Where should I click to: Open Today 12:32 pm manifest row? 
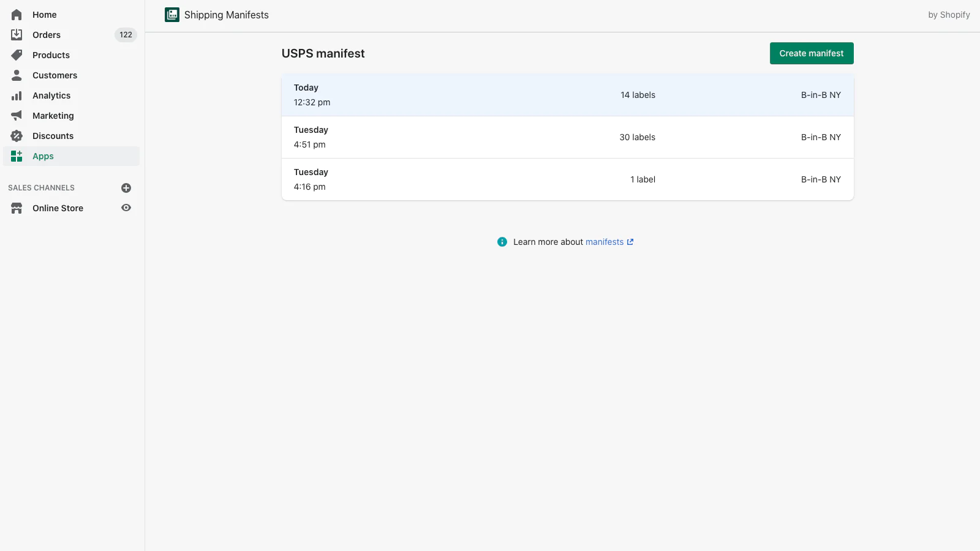click(x=568, y=95)
